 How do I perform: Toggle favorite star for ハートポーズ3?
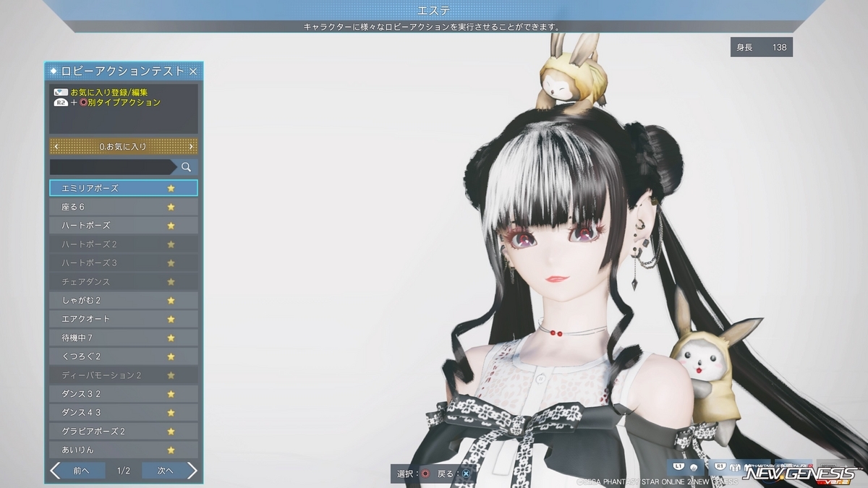coord(171,263)
